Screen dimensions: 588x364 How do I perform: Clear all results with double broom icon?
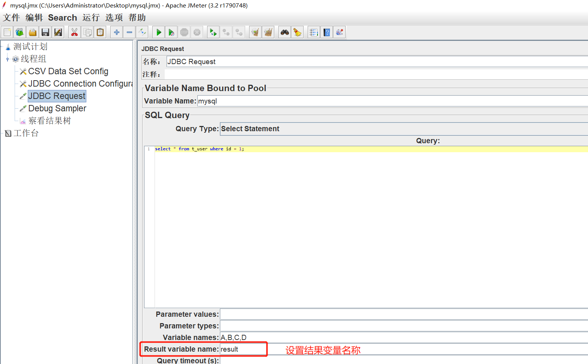(268, 32)
